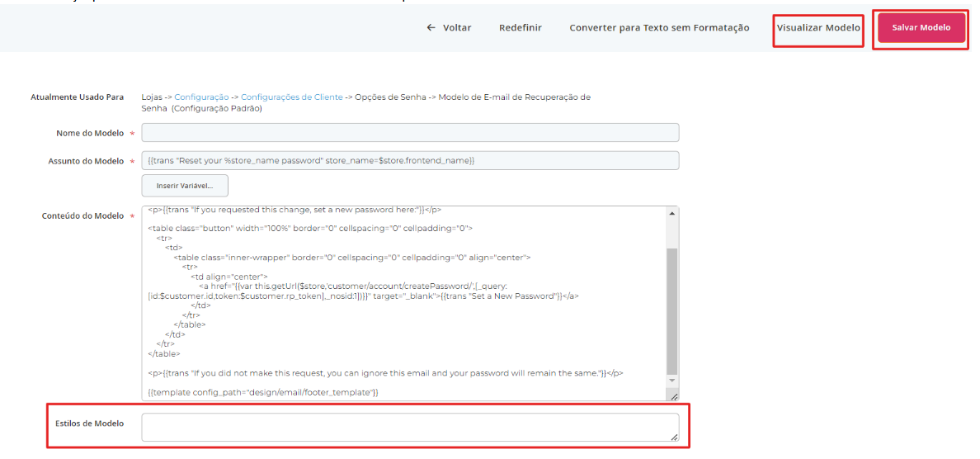Image resolution: width=980 pixels, height=459 pixels.
Task: Click the Voltar button text
Action: pyautogui.click(x=457, y=28)
